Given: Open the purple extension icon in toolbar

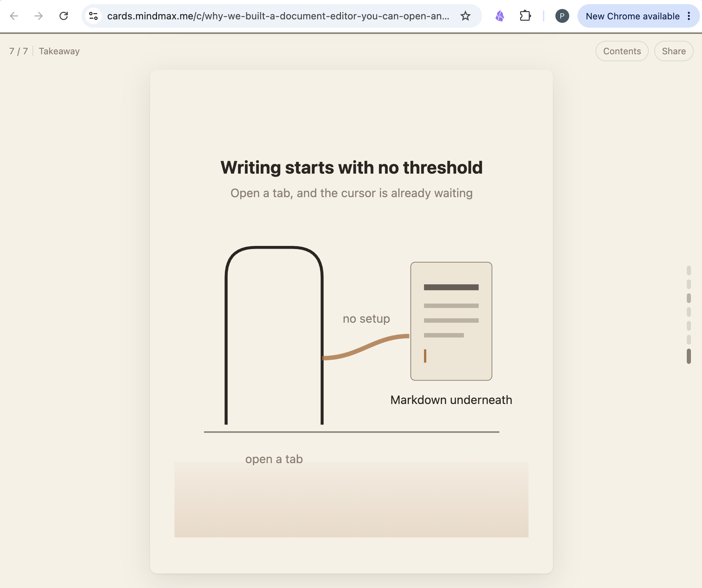Looking at the screenshot, I should click(x=500, y=16).
